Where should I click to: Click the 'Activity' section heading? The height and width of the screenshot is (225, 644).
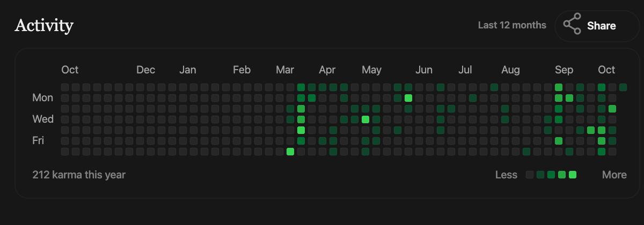(x=44, y=25)
